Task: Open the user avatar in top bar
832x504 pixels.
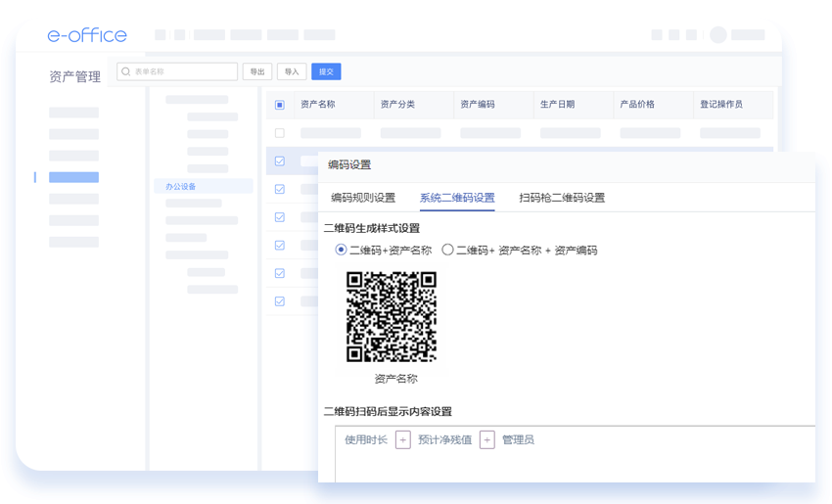Action: click(x=718, y=35)
